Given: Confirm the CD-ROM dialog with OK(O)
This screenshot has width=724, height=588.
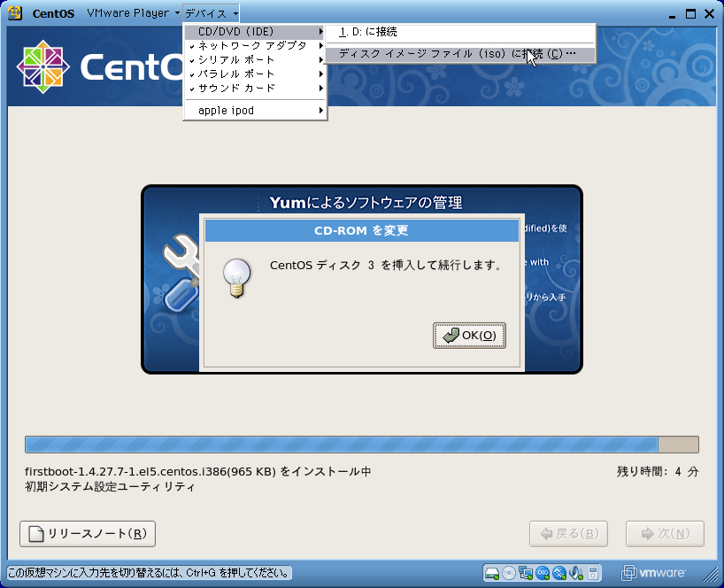Looking at the screenshot, I should tap(469, 336).
